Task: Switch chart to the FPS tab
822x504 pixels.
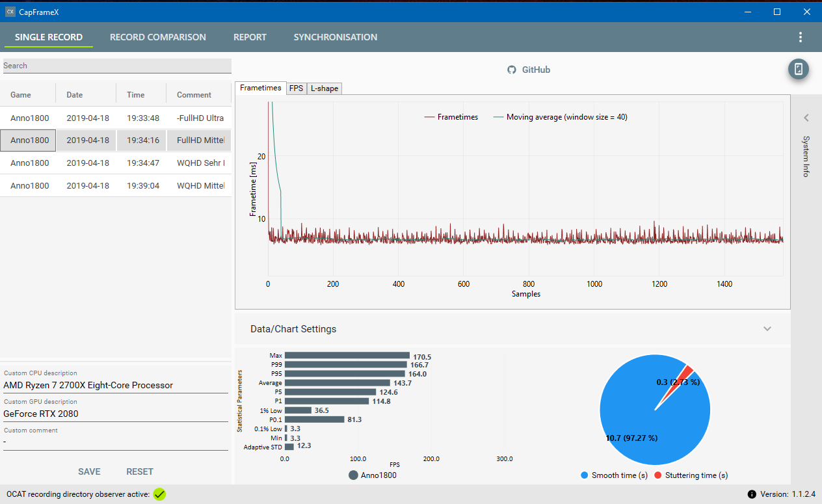Action: (296, 88)
